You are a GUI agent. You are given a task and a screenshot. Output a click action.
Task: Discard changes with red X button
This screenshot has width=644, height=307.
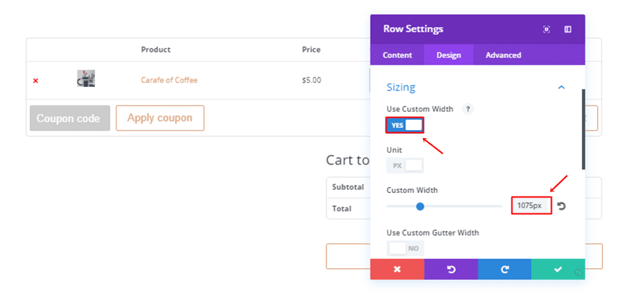[x=397, y=269]
